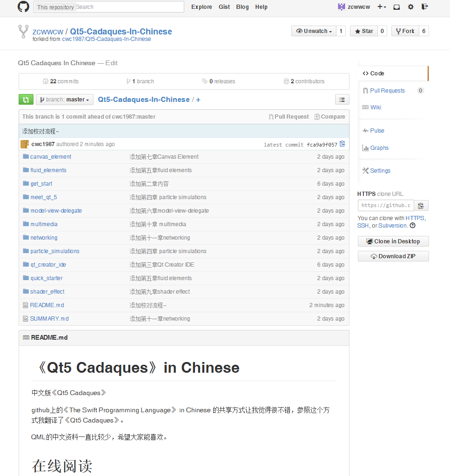Screen dimensions: 450x476
Task: Open the branch: master selector
Action: tap(64, 100)
